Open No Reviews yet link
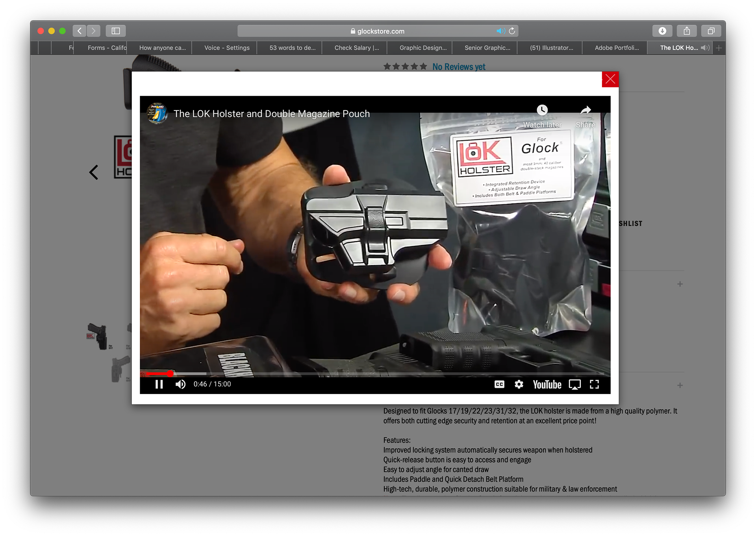Screen dimensions: 756x536 [x=459, y=67]
